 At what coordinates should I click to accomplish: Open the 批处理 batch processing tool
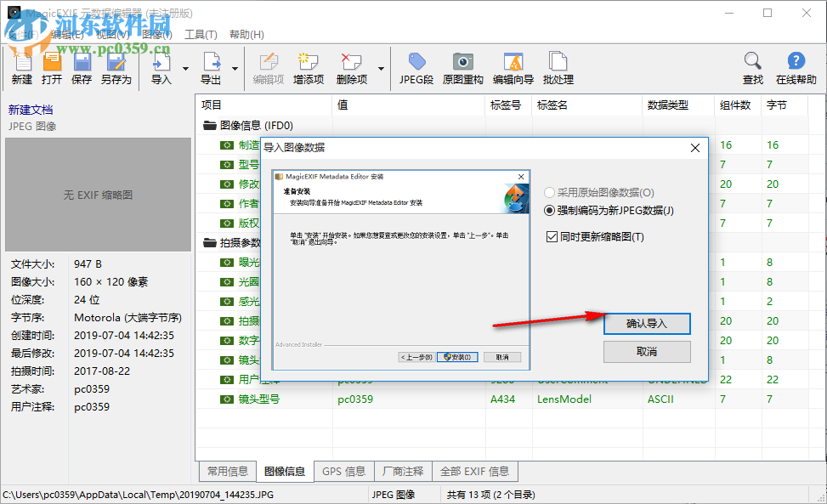pyautogui.click(x=558, y=69)
